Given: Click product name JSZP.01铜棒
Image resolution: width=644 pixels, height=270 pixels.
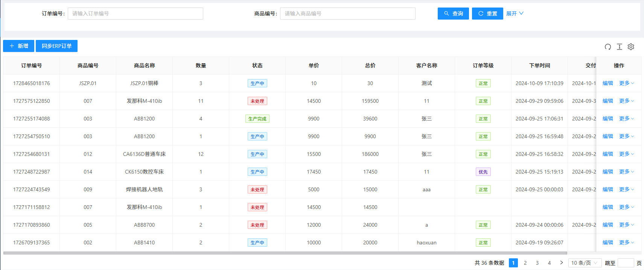Looking at the screenshot, I should coord(145,83).
